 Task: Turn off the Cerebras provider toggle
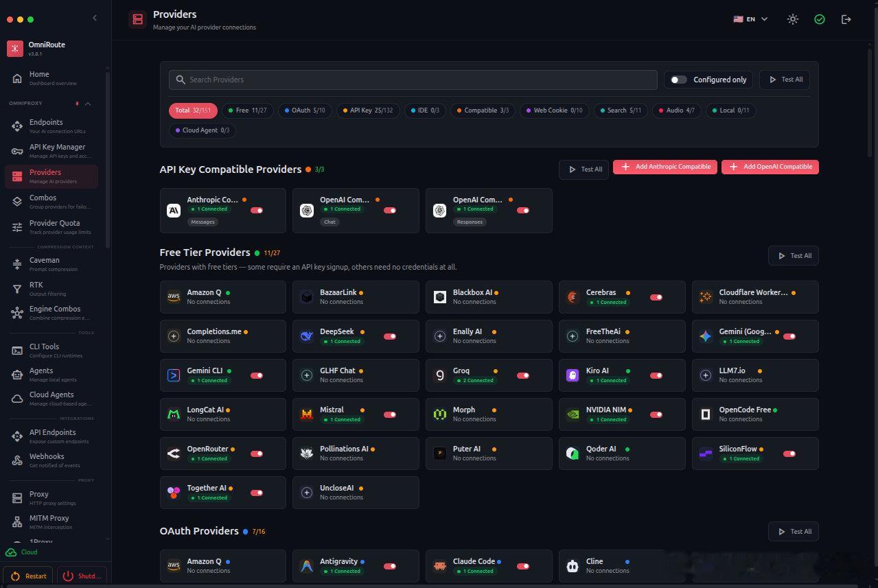(x=656, y=298)
